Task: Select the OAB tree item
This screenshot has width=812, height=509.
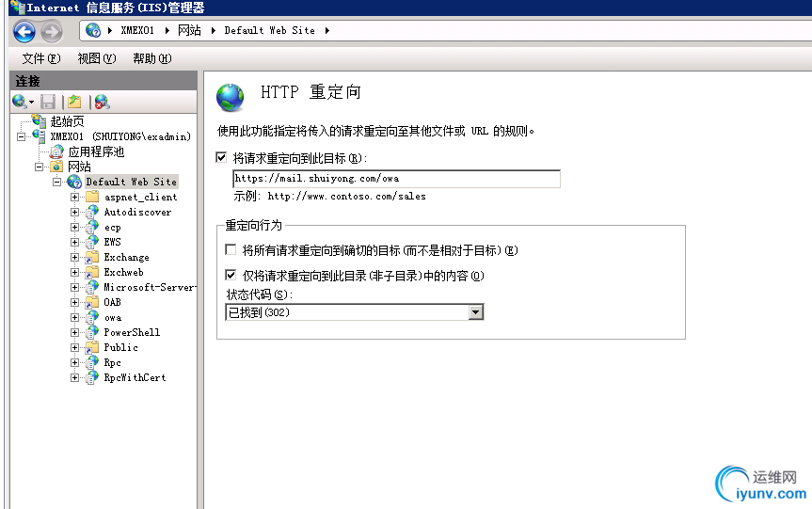Action: (112, 302)
